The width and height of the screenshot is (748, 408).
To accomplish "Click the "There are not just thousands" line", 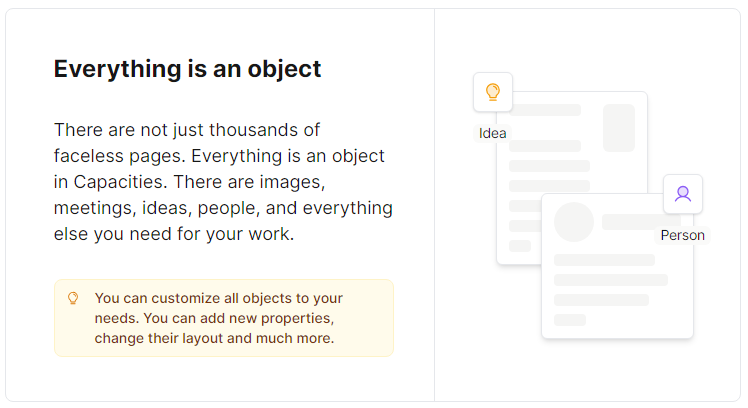I will tap(186, 130).
